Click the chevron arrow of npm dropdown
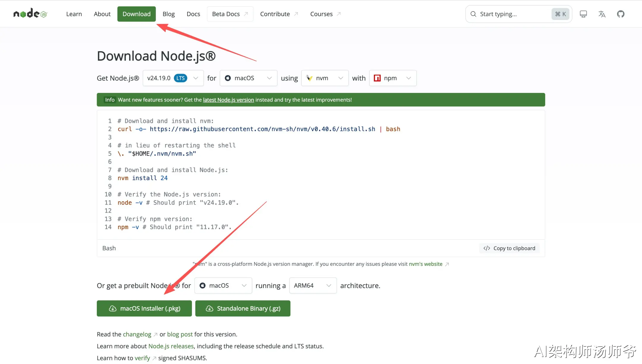 (409, 78)
